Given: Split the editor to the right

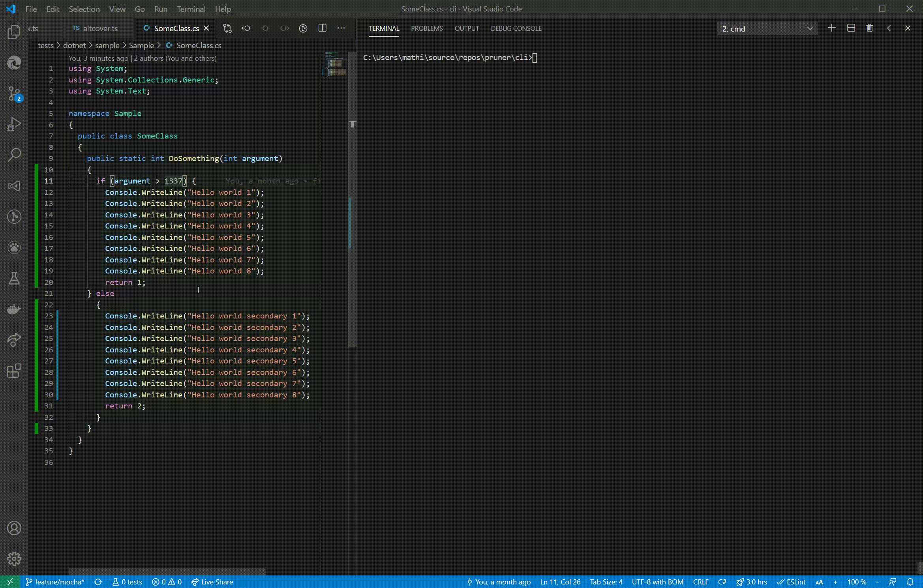Looking at the screenshot, I should (322, 28).
